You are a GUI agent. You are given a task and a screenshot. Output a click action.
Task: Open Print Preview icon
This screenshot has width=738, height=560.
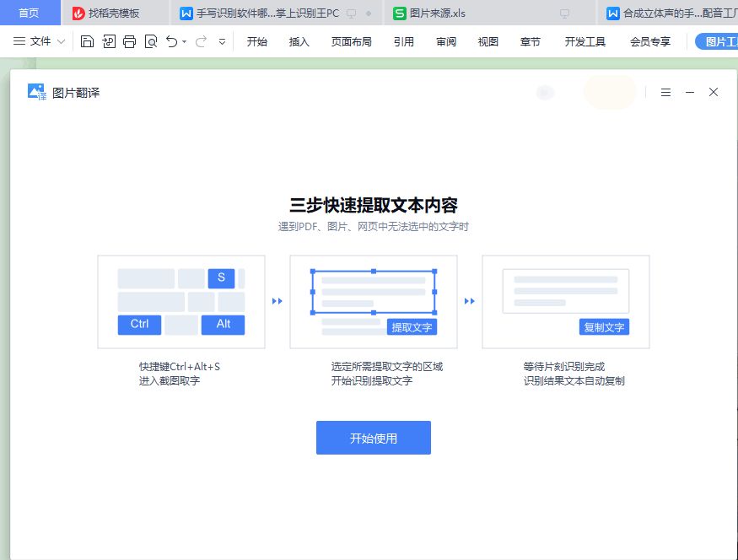tap(151, 41)
